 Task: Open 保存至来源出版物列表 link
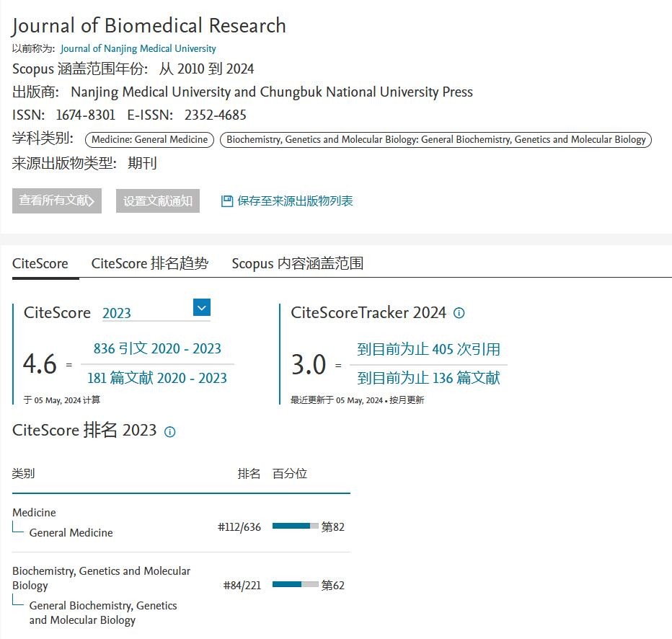[295, 201]
